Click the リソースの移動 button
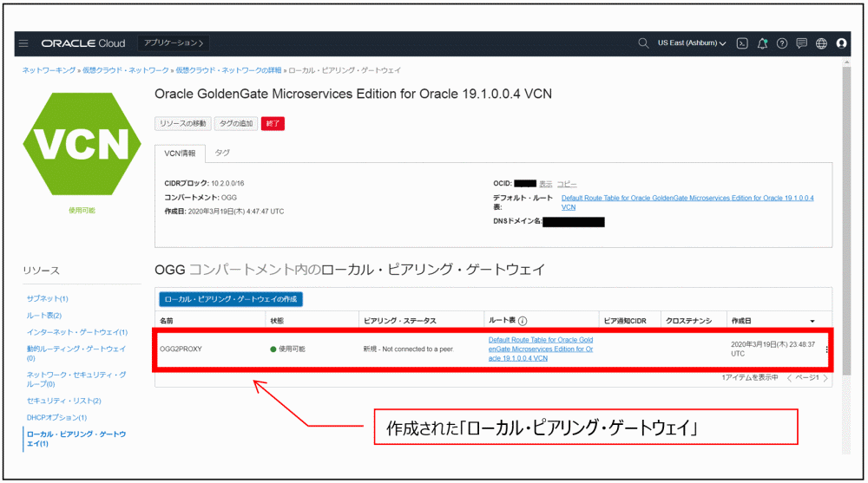Screen dimensions: 868x483 tap(182, 123)
